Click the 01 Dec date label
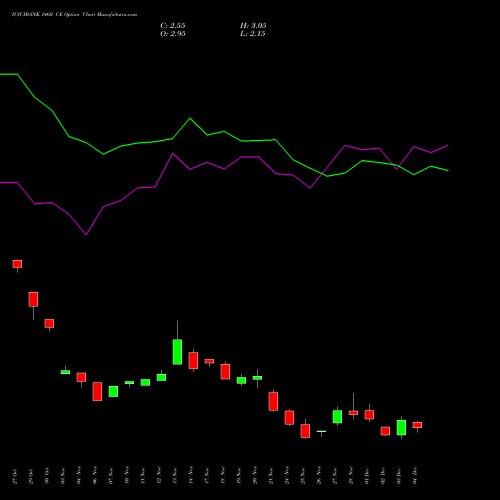Viewport: 500px width, 500px height. pos(367,476)
